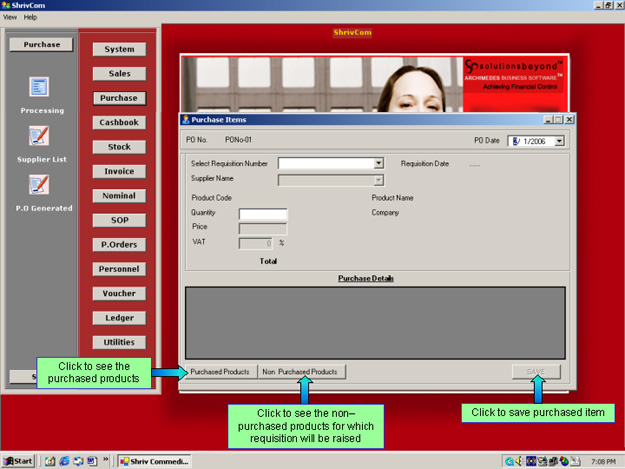Select the Cashbook module button
625x469 pixels.
click(119, 122)
